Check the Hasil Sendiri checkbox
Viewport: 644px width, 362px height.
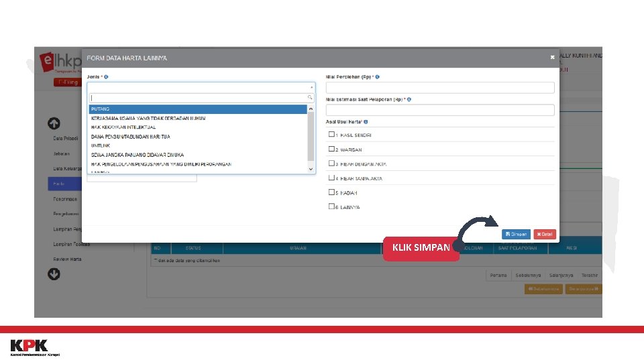pos(331,134)
